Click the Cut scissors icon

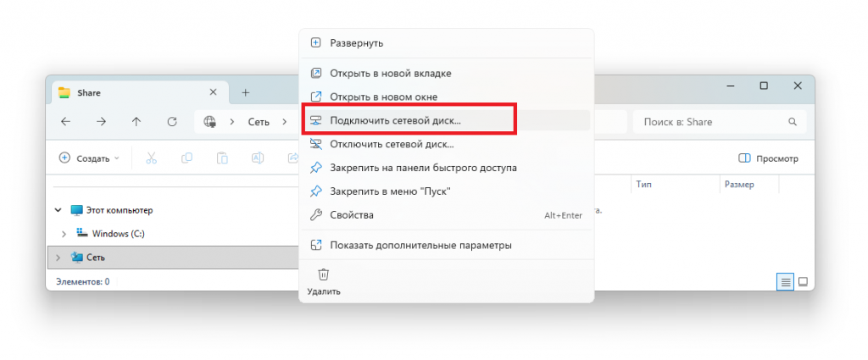click(x=151, y=158)
